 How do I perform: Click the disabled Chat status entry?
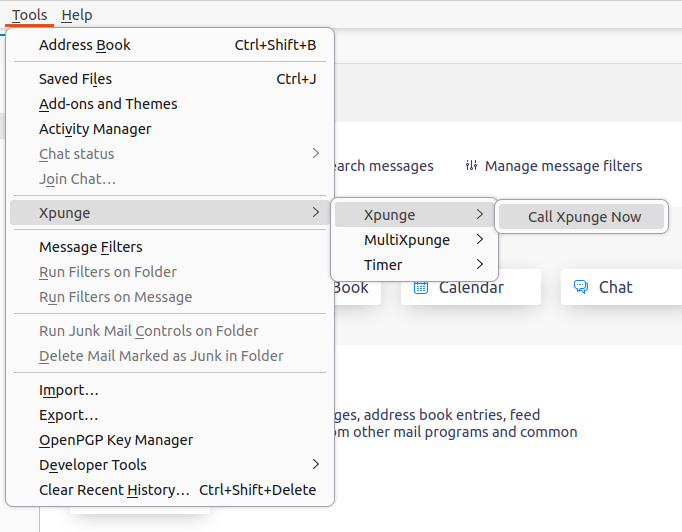click(x=170, y=154)
